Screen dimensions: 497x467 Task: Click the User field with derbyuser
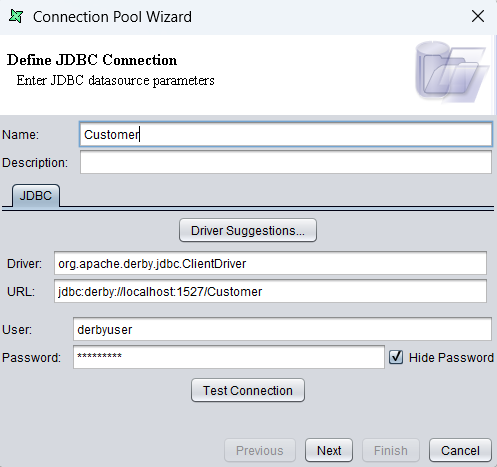282,329
